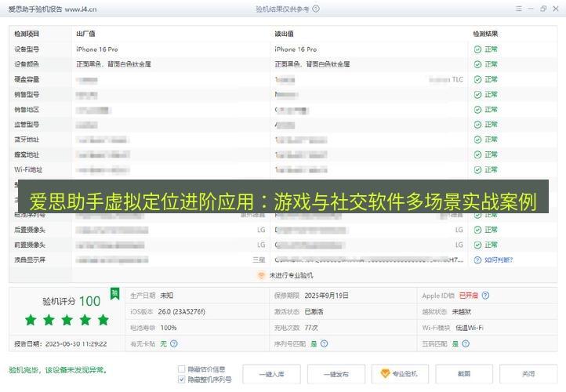This screenshot has width=566, height=392.
Task: Click the green check icon in 设备颜色 row
Action: (477, 64)
